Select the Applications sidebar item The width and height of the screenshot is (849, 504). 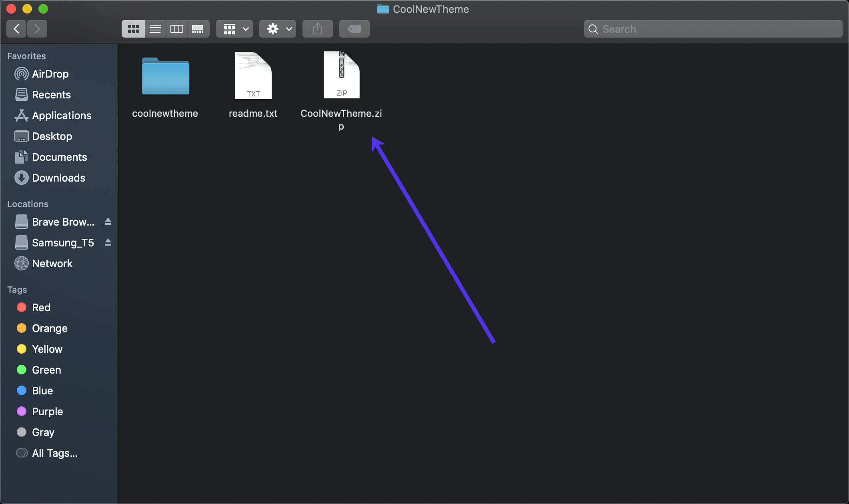coord(61,114)
